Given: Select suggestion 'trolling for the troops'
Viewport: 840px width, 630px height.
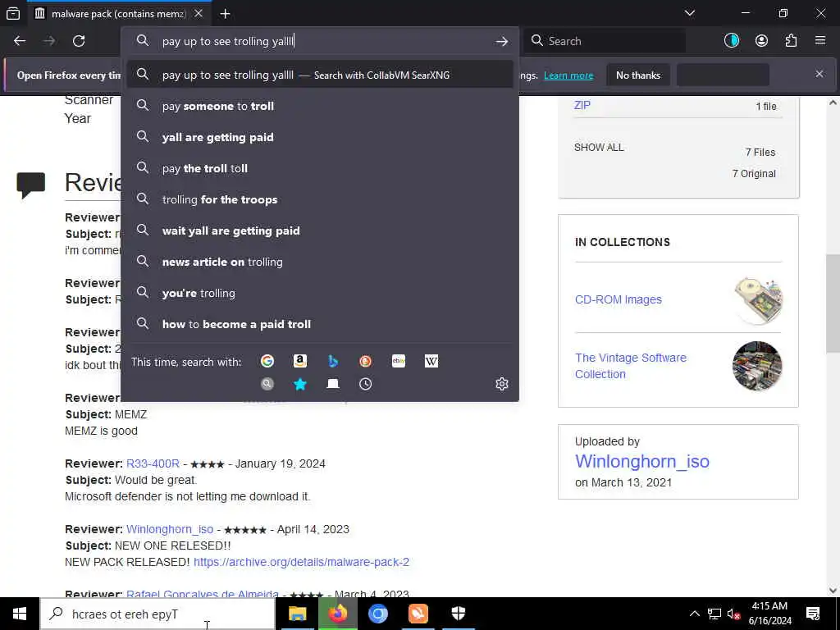Looking at the screenshot, I should click(320, 199).
